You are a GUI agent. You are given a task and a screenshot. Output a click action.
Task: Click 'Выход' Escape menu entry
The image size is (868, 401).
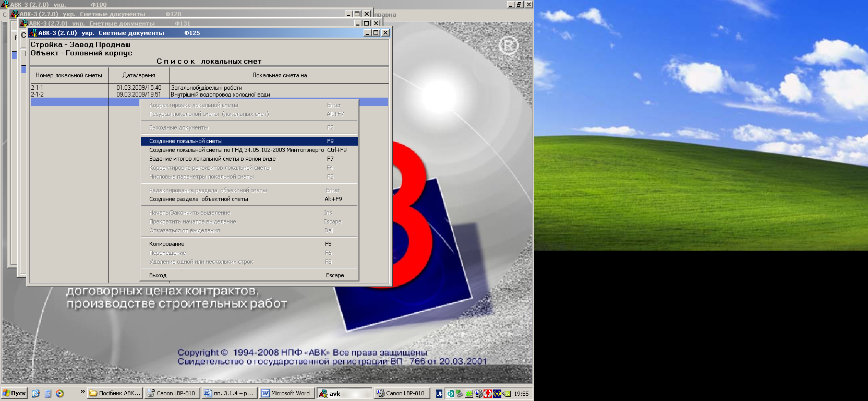pos(249,275)
